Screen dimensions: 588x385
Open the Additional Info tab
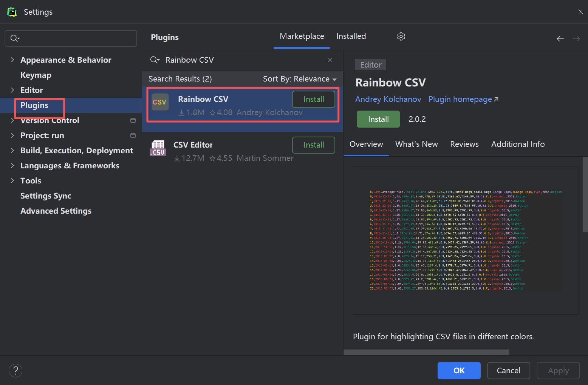[518, 144]
